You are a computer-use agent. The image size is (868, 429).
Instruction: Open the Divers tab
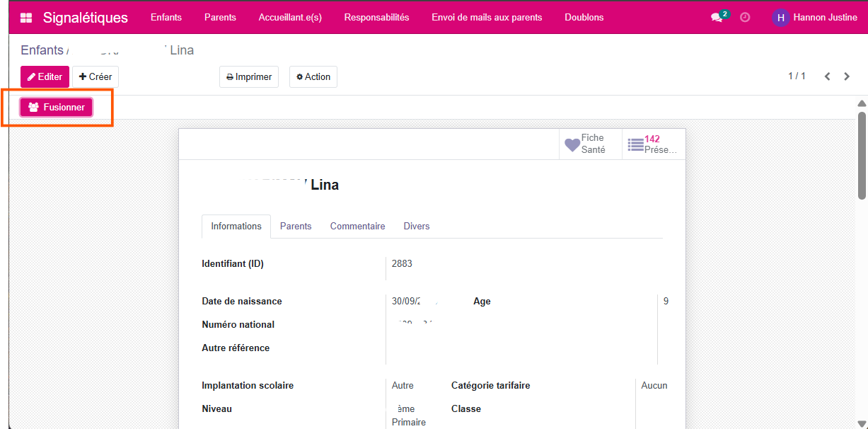[x=416, y=226]
